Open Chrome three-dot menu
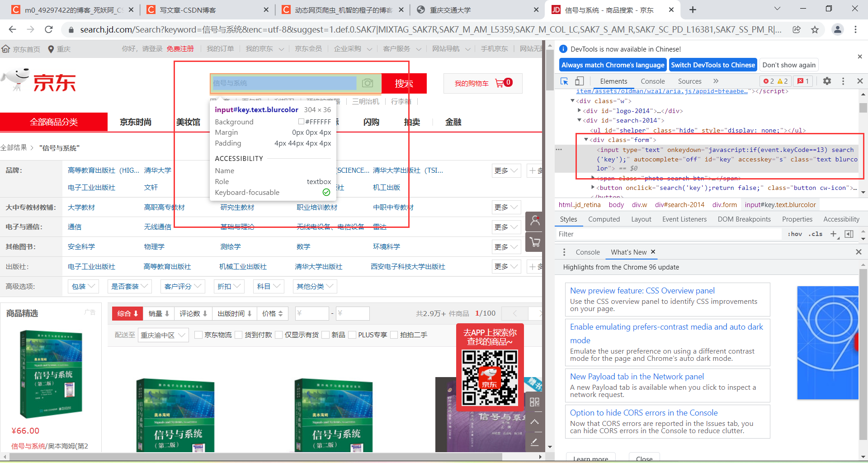 tap(855, 29)
